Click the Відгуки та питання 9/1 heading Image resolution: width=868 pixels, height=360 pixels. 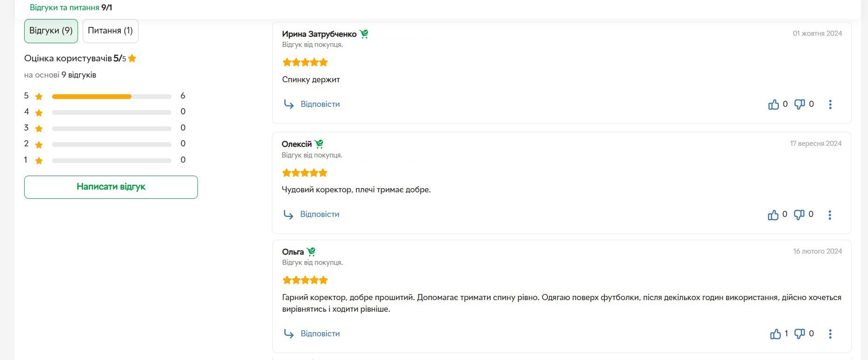(x=71, y=7)
